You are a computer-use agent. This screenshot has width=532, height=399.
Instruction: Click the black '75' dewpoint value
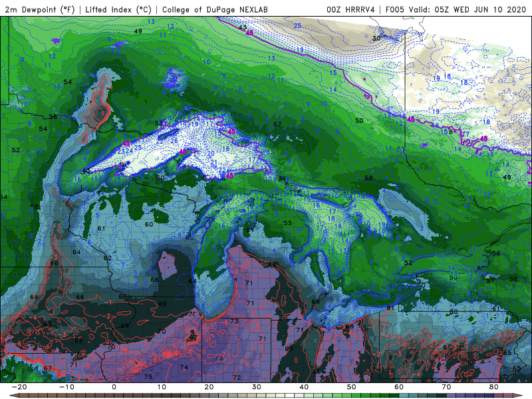tap(148, 376)
